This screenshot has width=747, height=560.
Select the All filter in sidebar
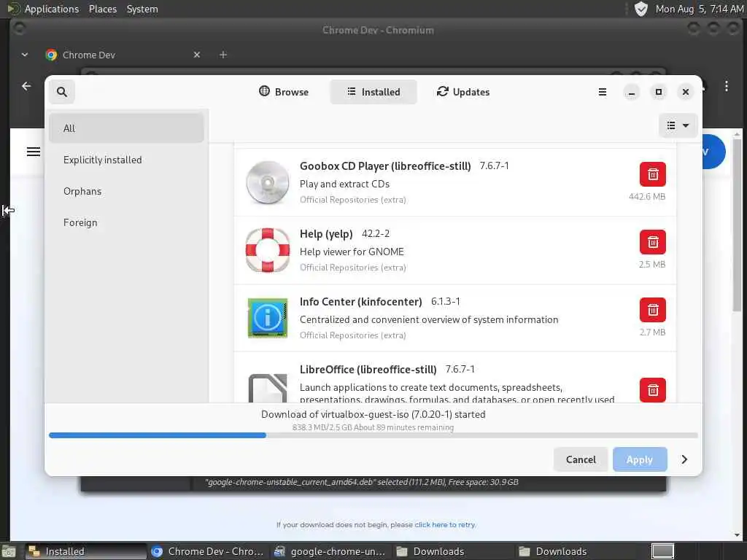[x=126, y=128]
